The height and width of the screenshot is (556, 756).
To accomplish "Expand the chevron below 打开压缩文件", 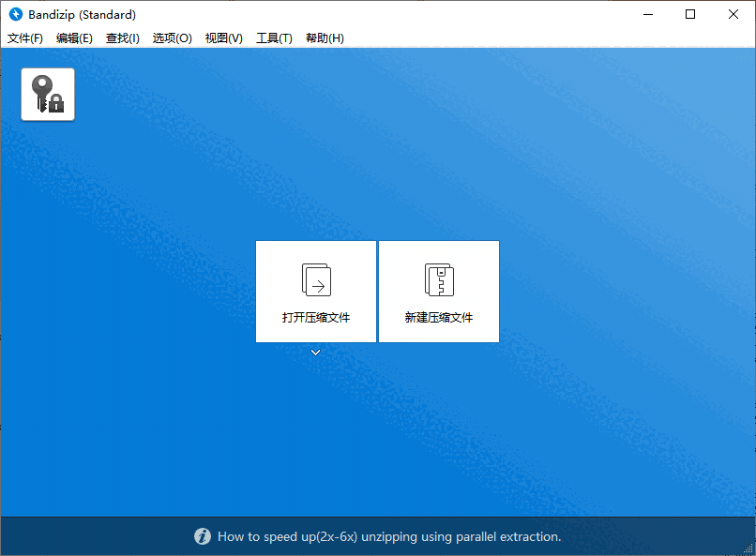I will pyautogui.click(x=315, y=353).
